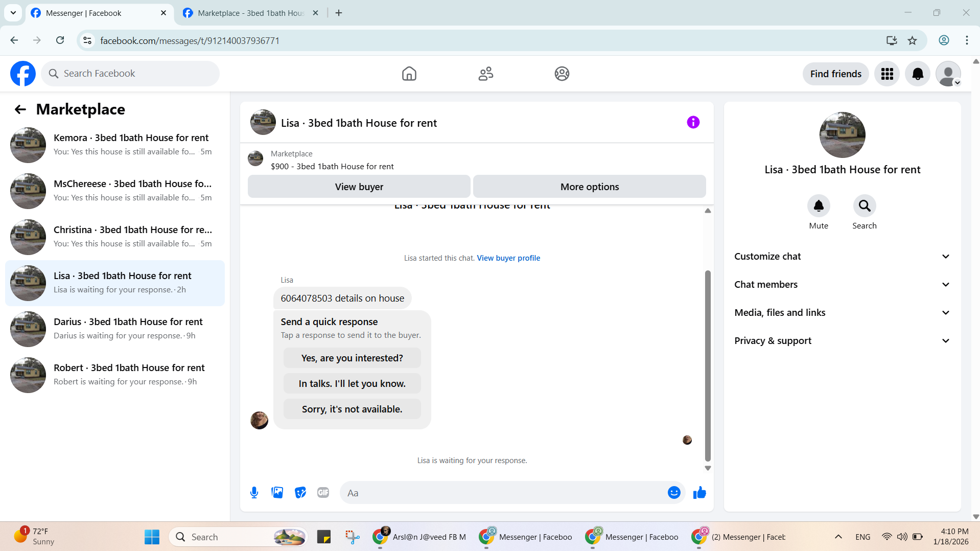980x551 pixels.
Task: Open the Arsl@n J@veed FB taskbar window
Action: 419,537
